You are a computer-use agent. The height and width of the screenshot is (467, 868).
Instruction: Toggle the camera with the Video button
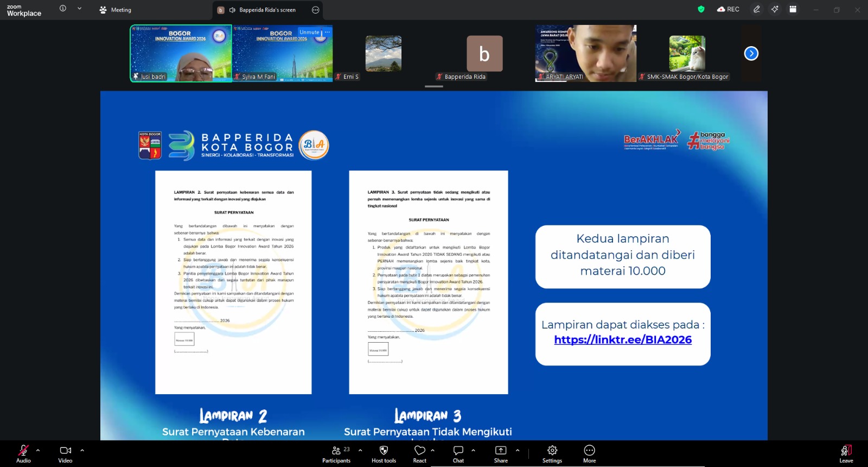pos(65,453)
